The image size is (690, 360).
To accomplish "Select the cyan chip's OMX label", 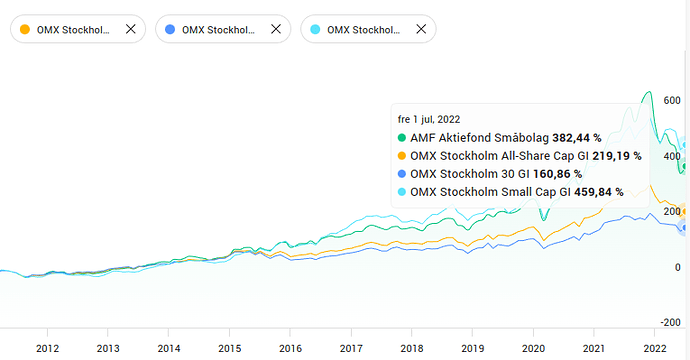I will 363,30.
